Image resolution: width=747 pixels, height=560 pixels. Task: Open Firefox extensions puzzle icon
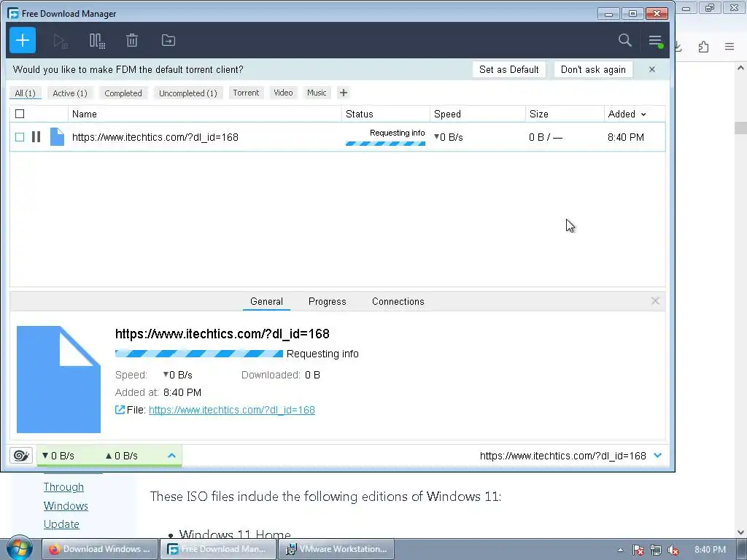[x=704, y=47]
